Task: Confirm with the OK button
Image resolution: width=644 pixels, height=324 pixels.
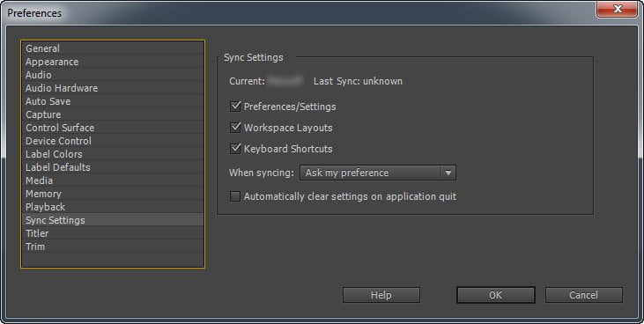Action: tap(496, 295)
